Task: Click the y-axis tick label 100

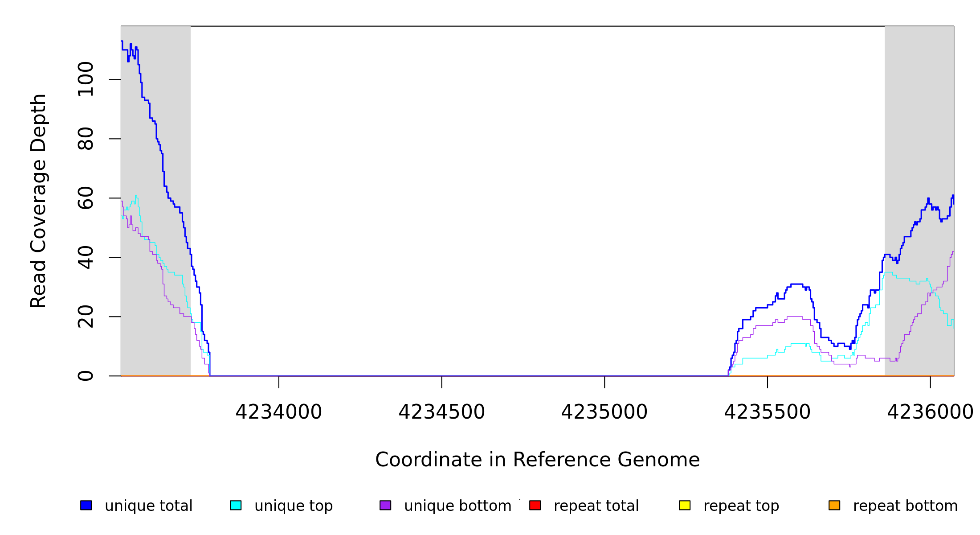Action: pos(86,79)
